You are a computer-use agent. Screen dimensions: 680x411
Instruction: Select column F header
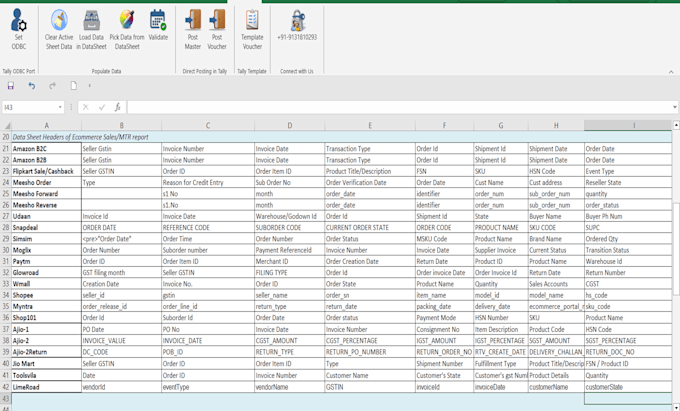tap(445, 126)
